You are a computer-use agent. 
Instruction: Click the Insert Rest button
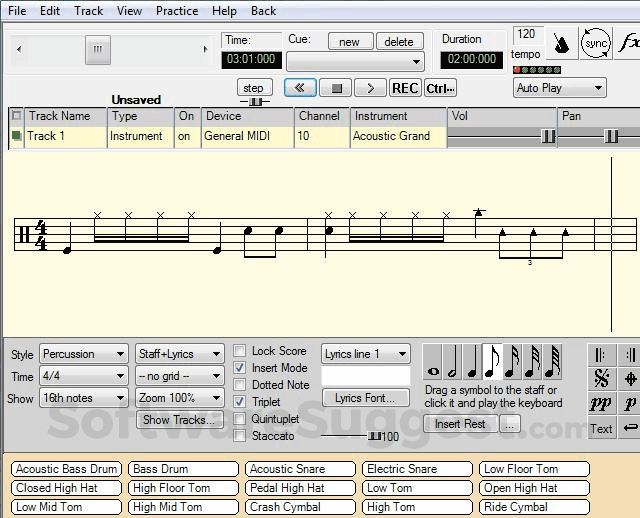coord(460,424)
